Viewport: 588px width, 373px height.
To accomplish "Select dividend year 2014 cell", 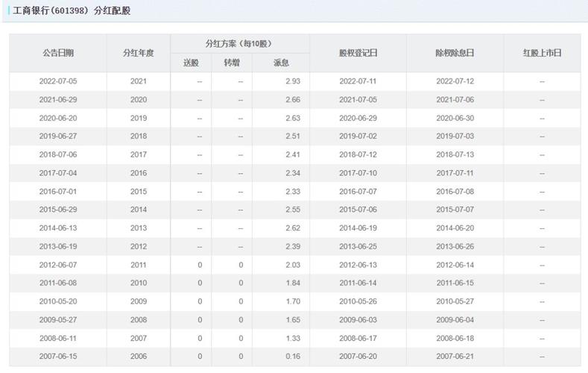I will 139,210.
